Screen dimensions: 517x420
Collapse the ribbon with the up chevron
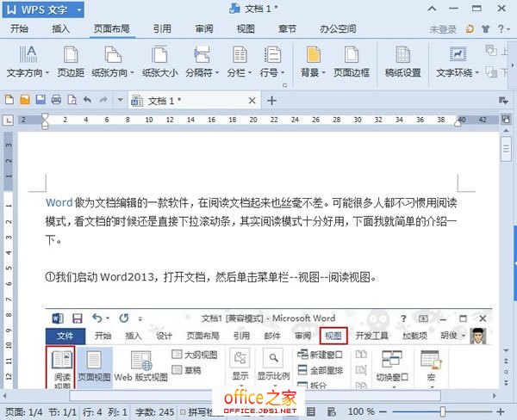[432, 9]
